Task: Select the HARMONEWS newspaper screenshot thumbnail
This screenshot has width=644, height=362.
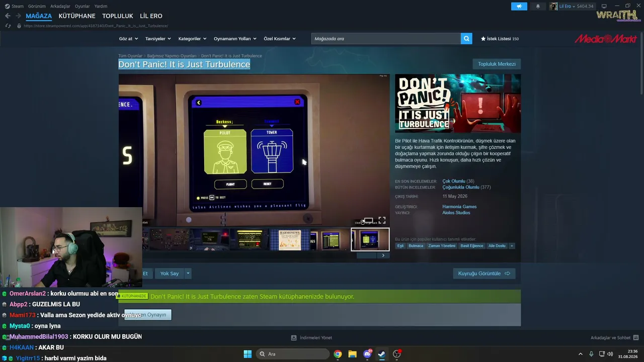Action: click(x=289, y=239)
